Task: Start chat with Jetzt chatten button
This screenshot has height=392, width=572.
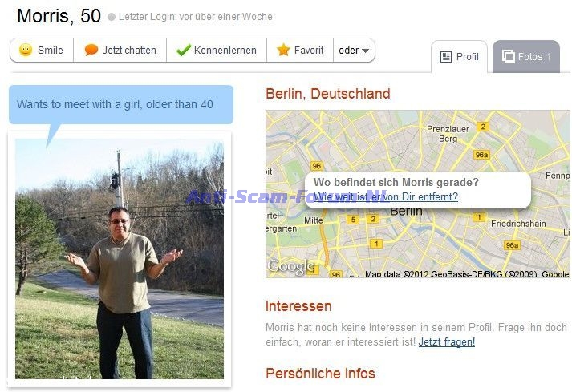Action: tap(120, 50)
